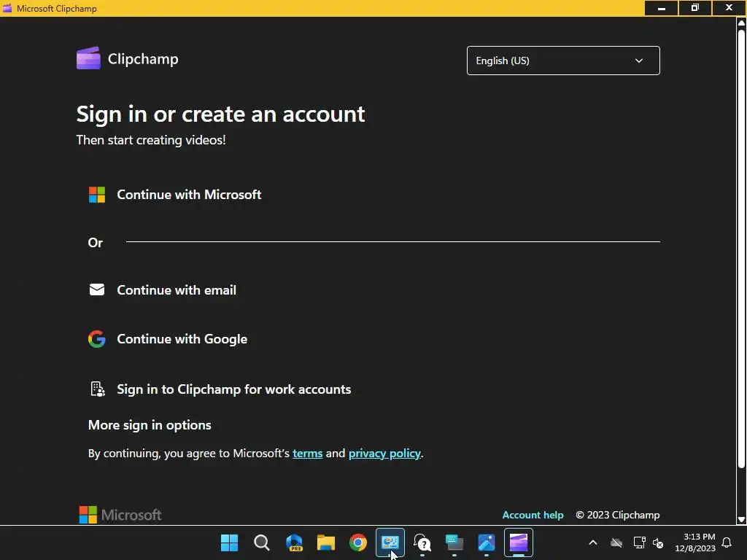Show hidden system tray icons
Screen dimensions: 747x560
point(593,542)
